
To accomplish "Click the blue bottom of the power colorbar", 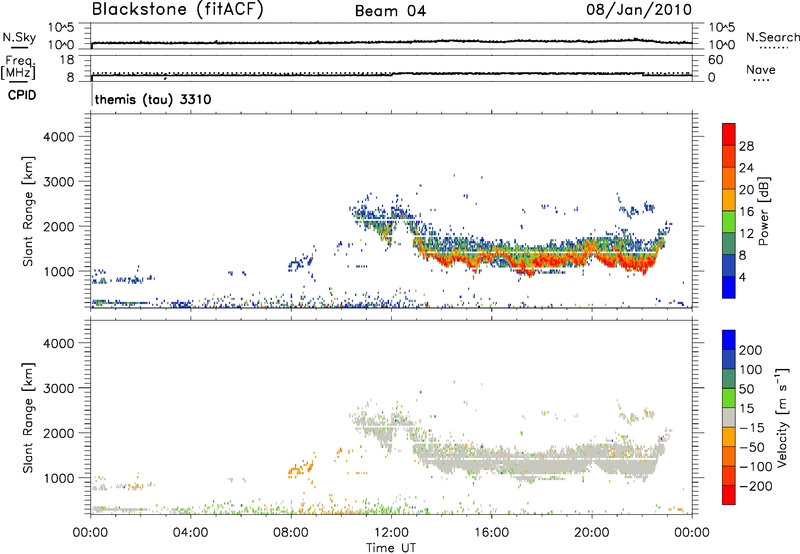I will coord(729,287).
